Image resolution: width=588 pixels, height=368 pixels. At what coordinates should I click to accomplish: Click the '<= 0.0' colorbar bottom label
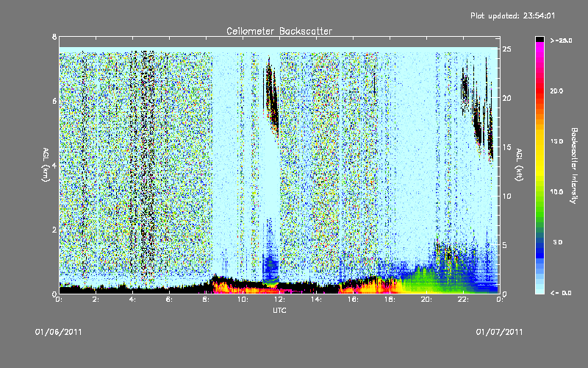click(x=561, y=293)
